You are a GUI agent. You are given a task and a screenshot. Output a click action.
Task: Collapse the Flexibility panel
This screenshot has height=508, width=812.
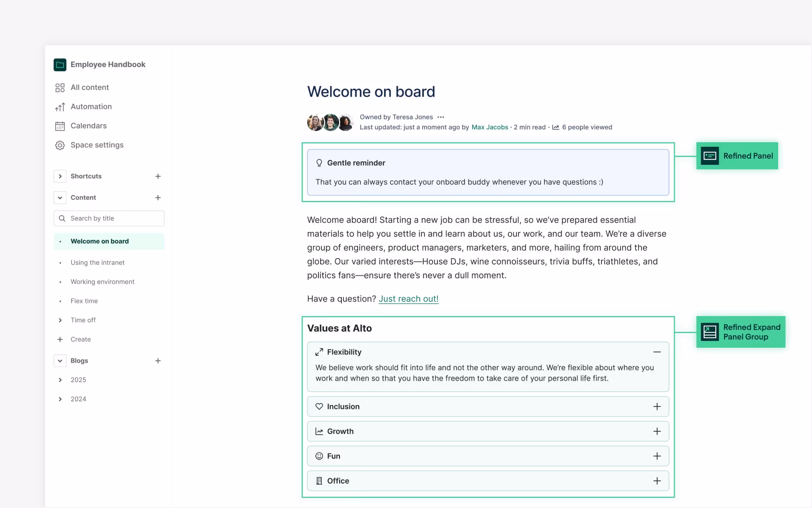pos(657,352)
